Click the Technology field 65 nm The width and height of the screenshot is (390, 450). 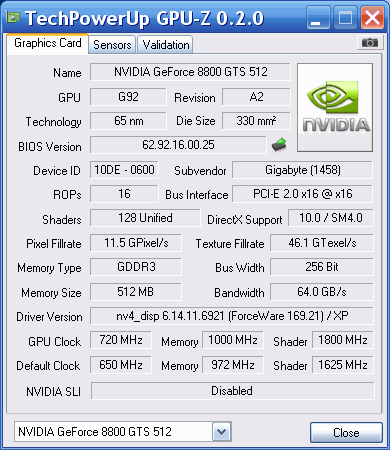pyautogui.click(x=128, y=121)
